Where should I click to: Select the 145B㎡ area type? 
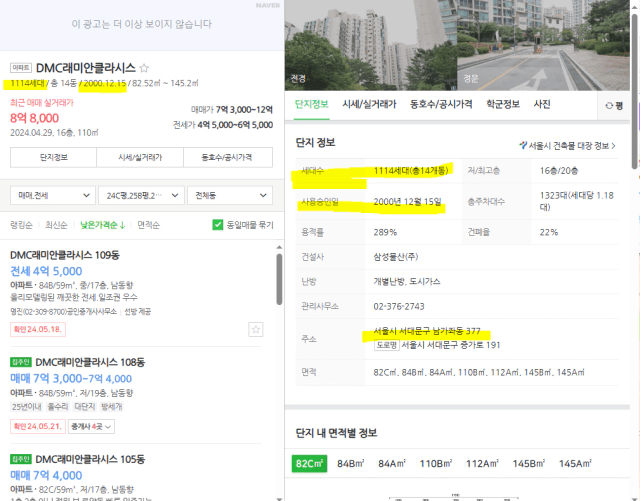[x=529, y=464]
